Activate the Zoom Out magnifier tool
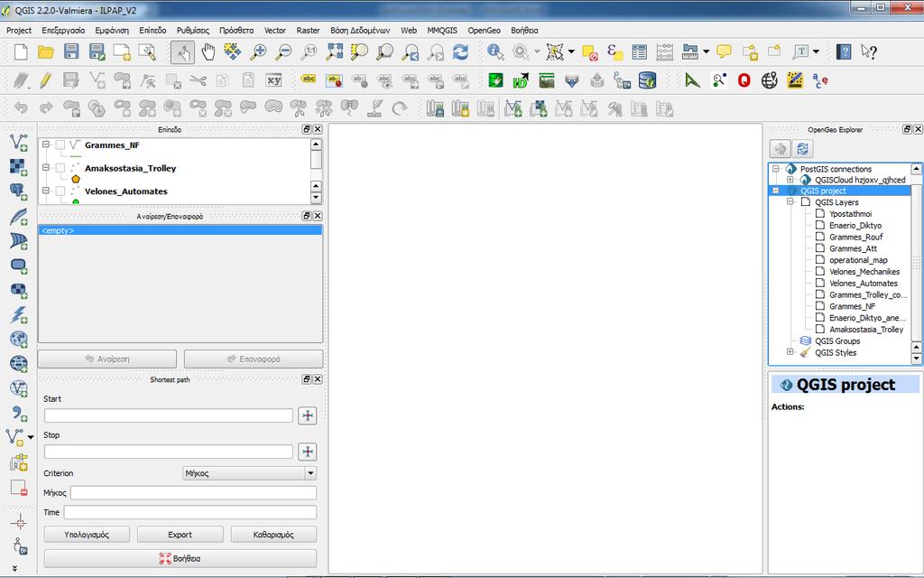 tap(282, 51)
